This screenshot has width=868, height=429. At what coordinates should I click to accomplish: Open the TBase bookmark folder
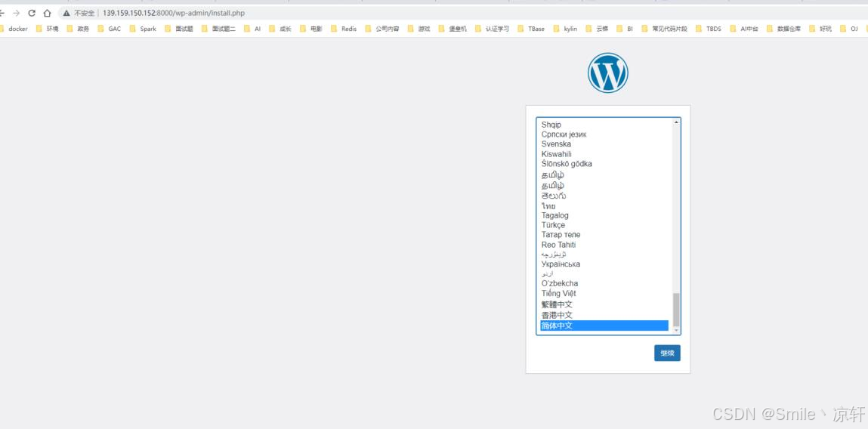(531, 29)
